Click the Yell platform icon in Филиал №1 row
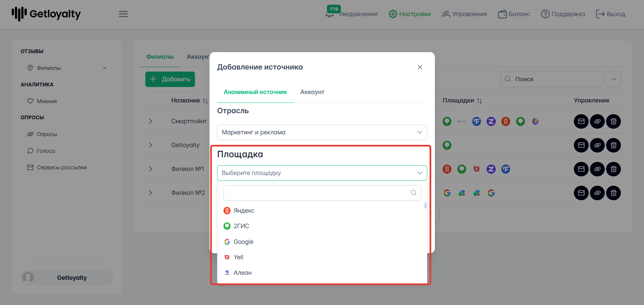Image resolution: width=644 pixels, height=305 pixels. tap(477, 169)
